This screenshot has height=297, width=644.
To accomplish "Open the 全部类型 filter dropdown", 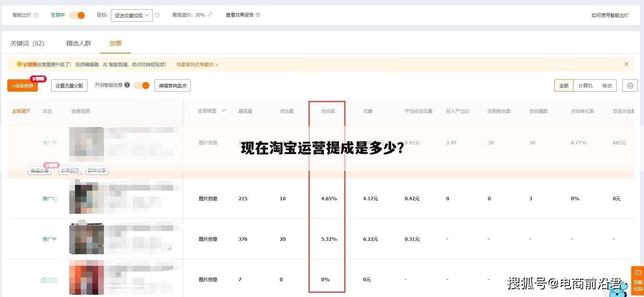I will [211, 111].
